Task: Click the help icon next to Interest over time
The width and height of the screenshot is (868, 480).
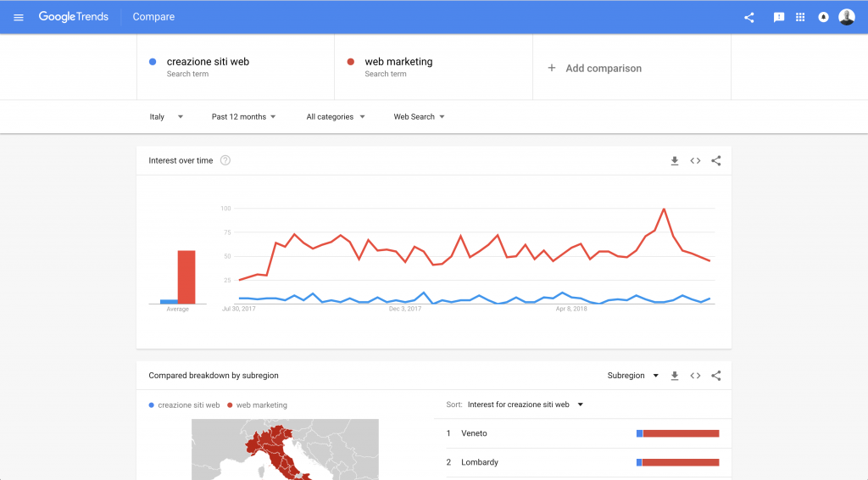Action: tap(225, 160)
